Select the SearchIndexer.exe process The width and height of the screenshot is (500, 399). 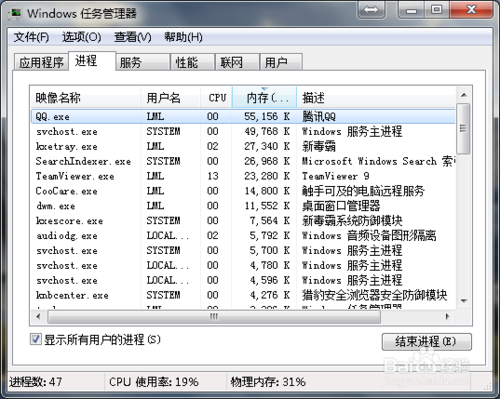point(243,161)
